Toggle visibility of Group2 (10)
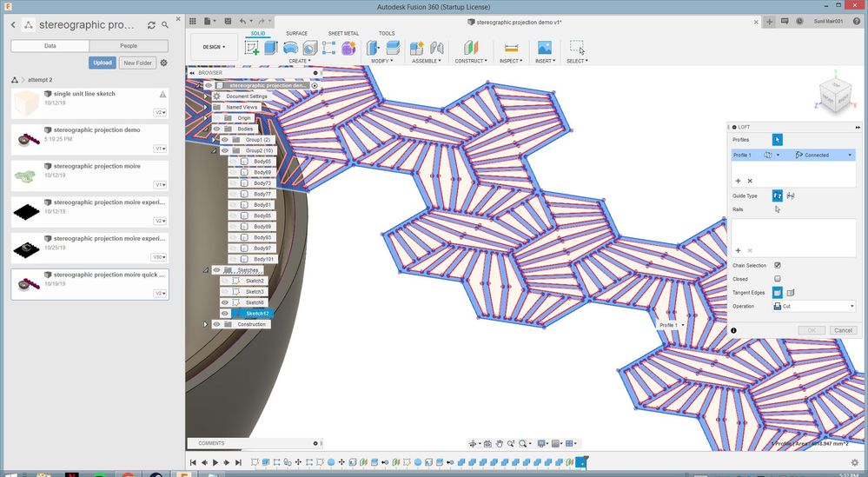 click(225, 150)
